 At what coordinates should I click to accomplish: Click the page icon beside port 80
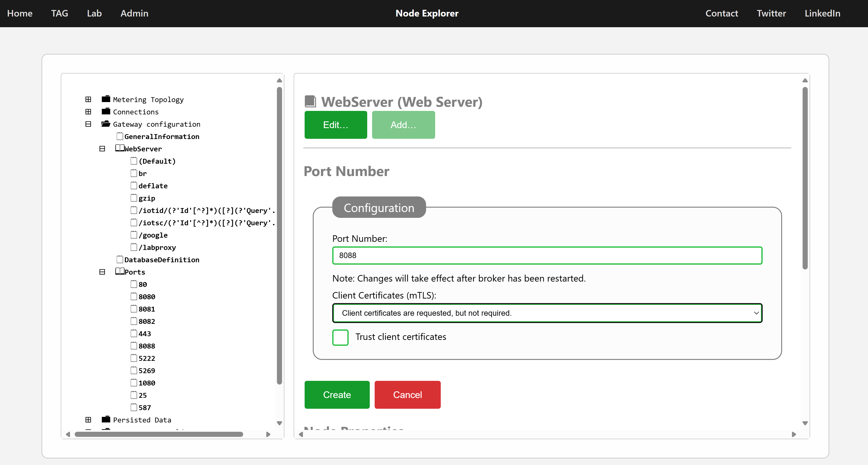[x=134, y=284]
